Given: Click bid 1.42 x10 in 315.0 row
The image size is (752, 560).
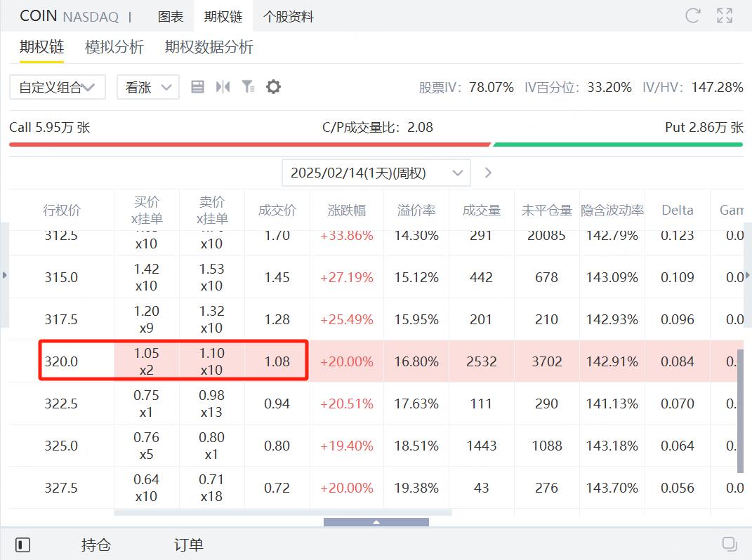Looking at the screenshot, I should [x=147, y=277].
